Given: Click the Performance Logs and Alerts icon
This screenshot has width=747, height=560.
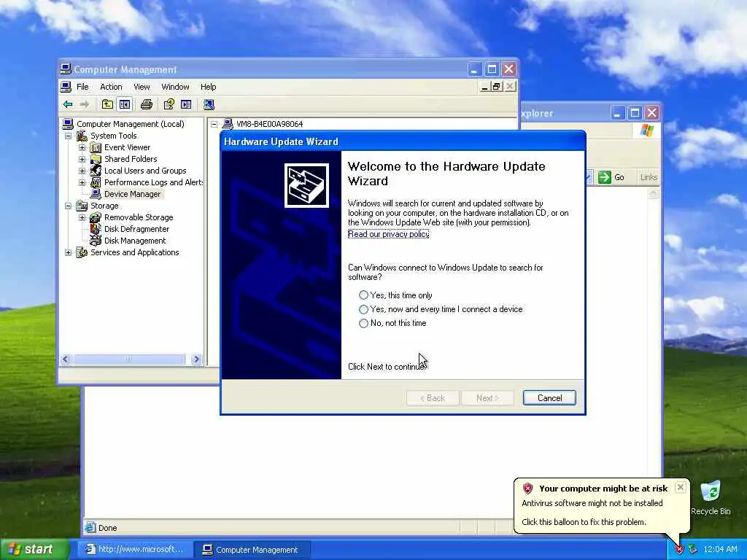Looking at the screenshot, I should coord(96,182).
